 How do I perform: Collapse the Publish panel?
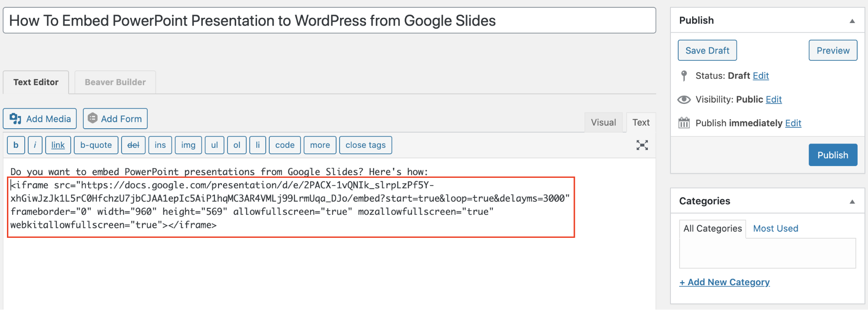[x=852, y=21]
